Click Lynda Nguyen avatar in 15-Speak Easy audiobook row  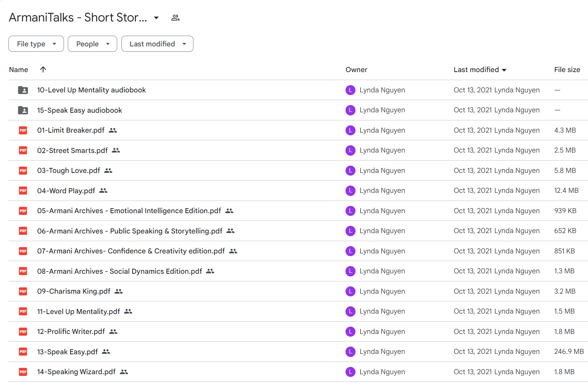point(351,110)
